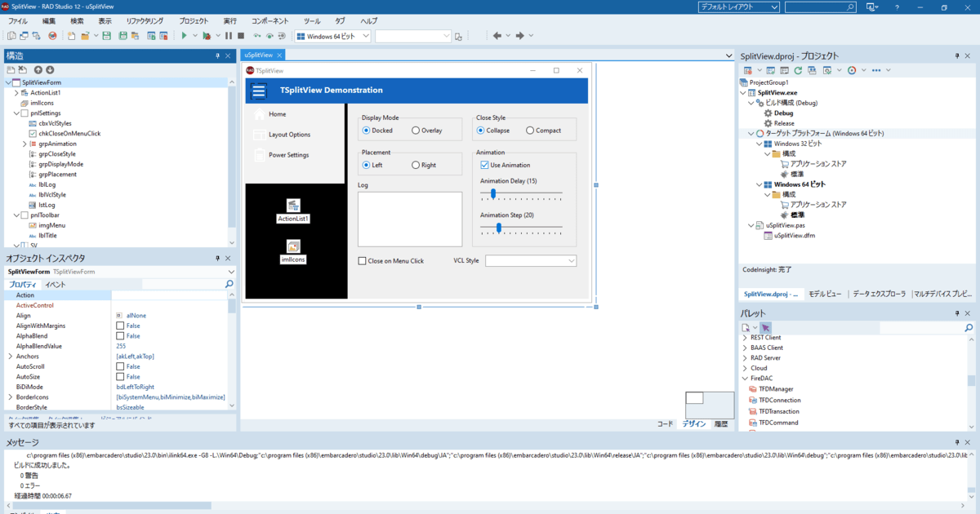Switch to the コード view tab

pyautogui.click(x=666, y=424)
